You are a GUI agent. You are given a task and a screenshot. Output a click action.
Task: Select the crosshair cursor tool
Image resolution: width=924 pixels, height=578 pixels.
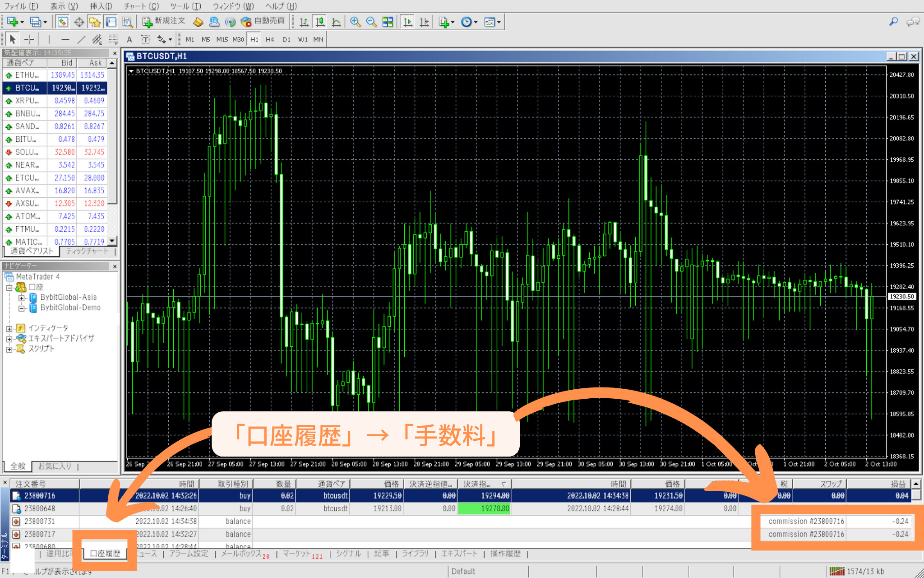tap(29, 39)
